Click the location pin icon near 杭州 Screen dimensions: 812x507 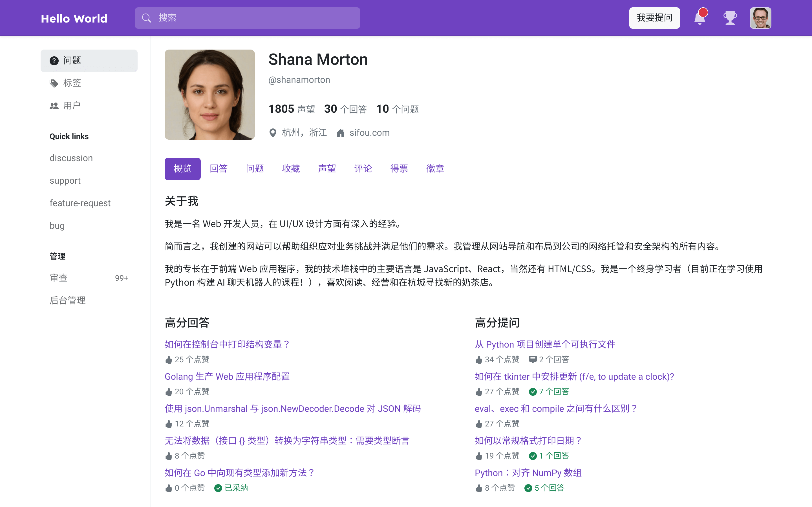(x=273, y=133)
